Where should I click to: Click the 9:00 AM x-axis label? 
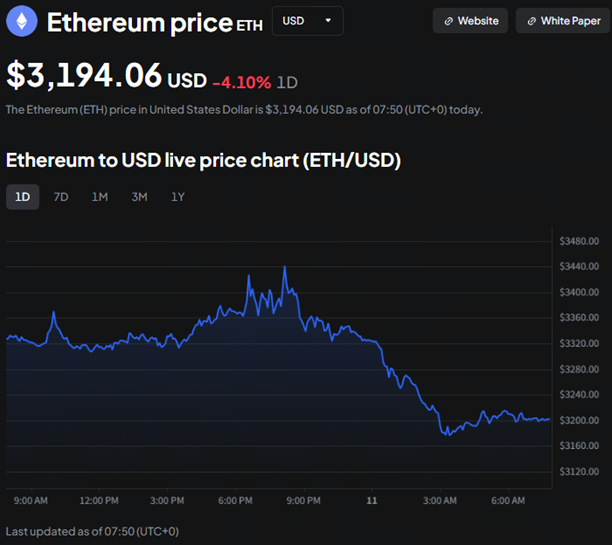pos(31,500)
